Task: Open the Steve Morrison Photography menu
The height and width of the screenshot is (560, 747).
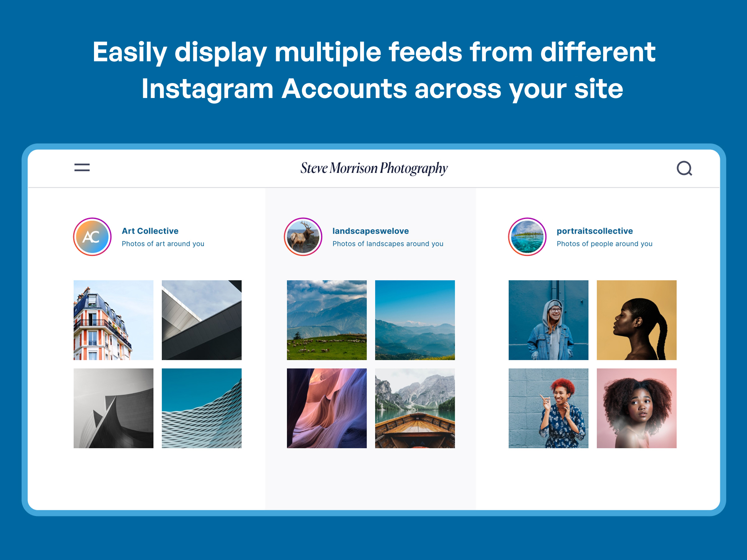Action: (x=82, y=168)
